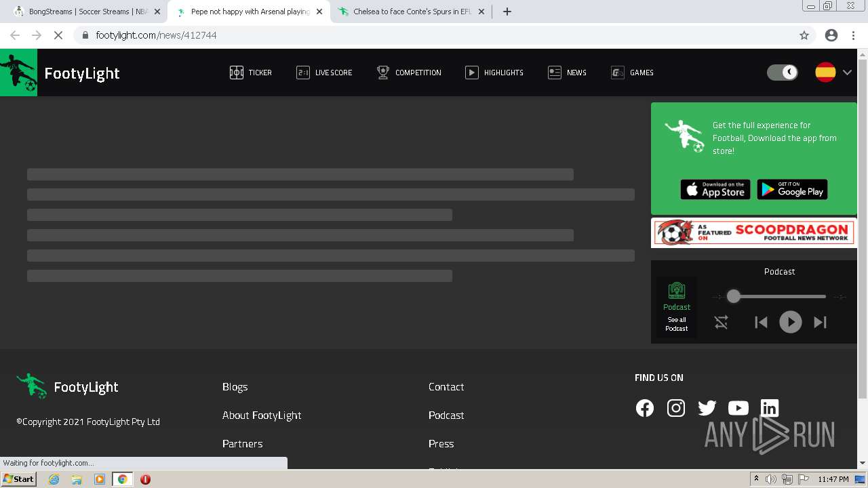
Task: Visit FootyLight Instagram page
Action: point(676,408)
